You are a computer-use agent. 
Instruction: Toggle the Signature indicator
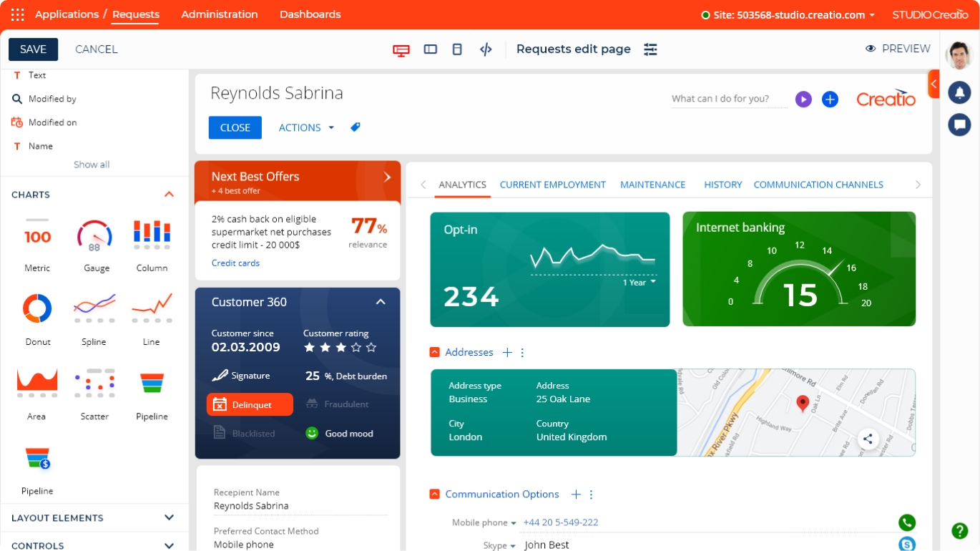pos(241,376)
